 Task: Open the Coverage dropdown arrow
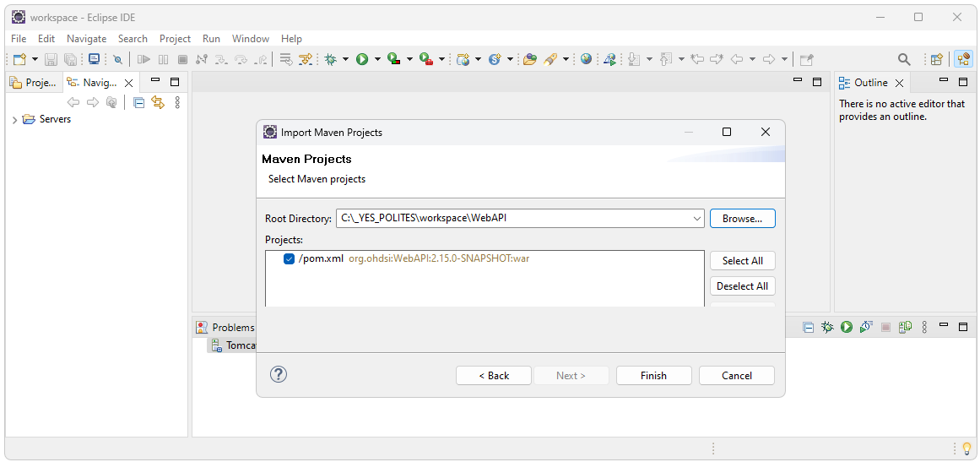(409, 59)
